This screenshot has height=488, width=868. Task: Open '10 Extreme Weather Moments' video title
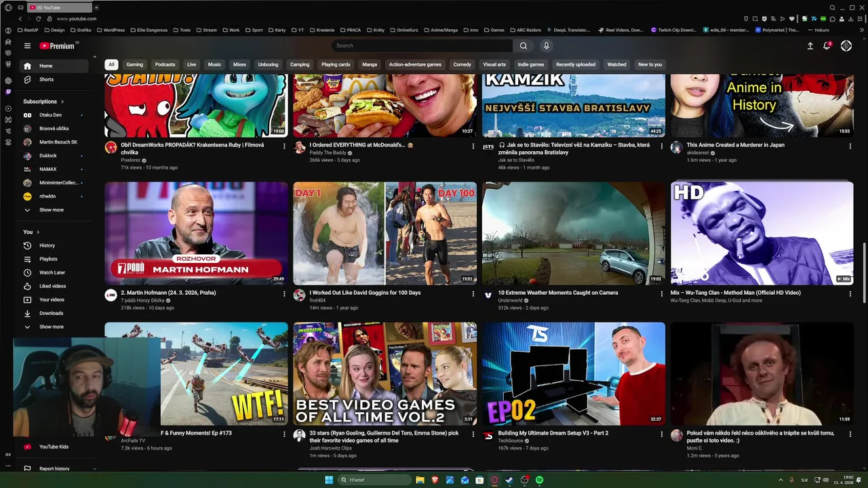coord(558,293)
